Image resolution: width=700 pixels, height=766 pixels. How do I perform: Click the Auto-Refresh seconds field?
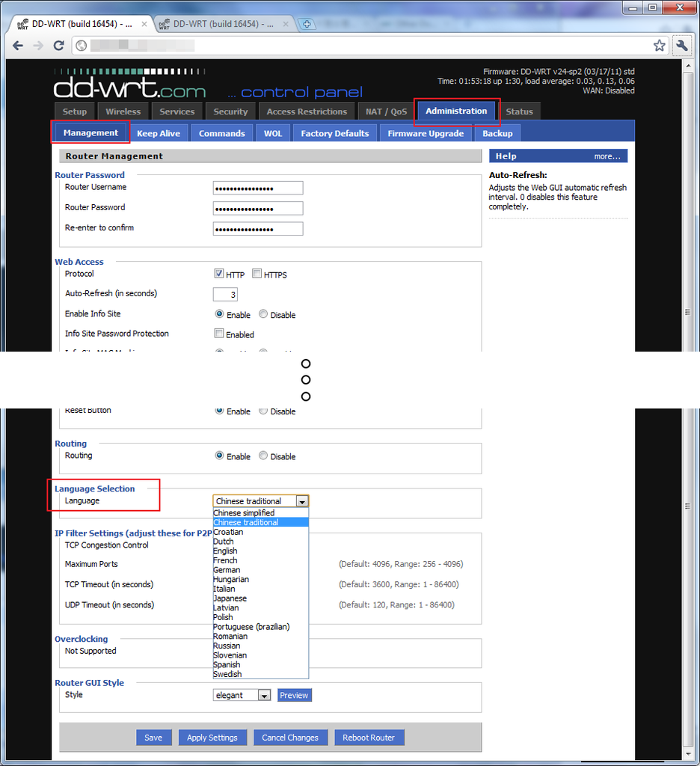225,295
